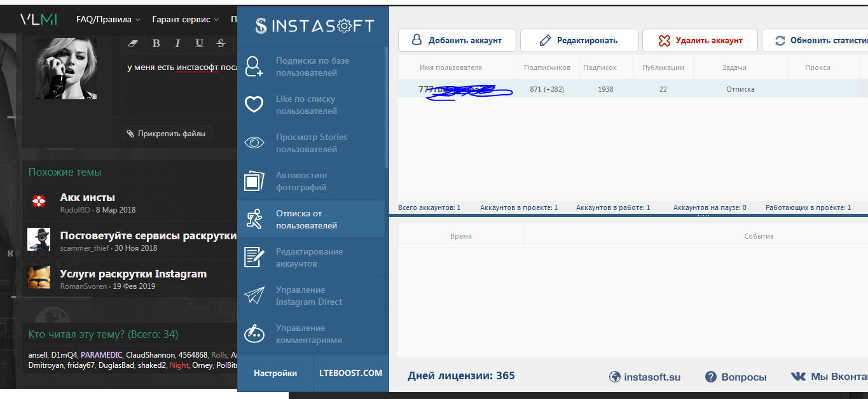Click the user subscription plus icon
The image size is (868, 399).
(x=254, y=67)
